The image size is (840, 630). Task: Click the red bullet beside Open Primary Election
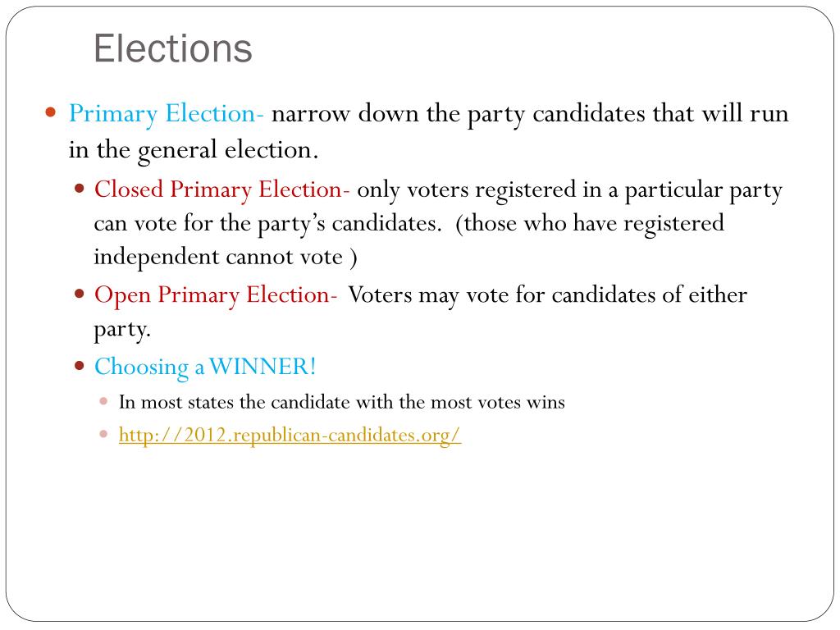(80, 294)
